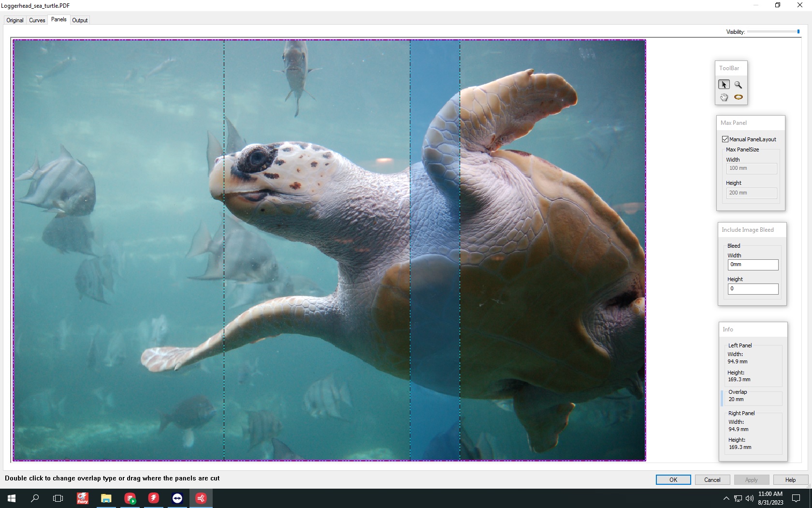Open Fiery app from taskbar
This screenshot has height=508, width=812.
pyautogui.click(x=83, y=498)
